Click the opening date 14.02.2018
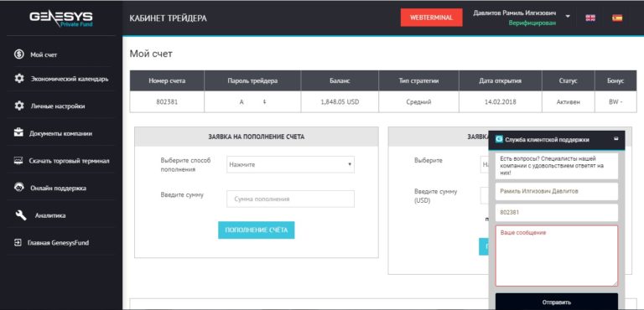 tap(501, 102)
